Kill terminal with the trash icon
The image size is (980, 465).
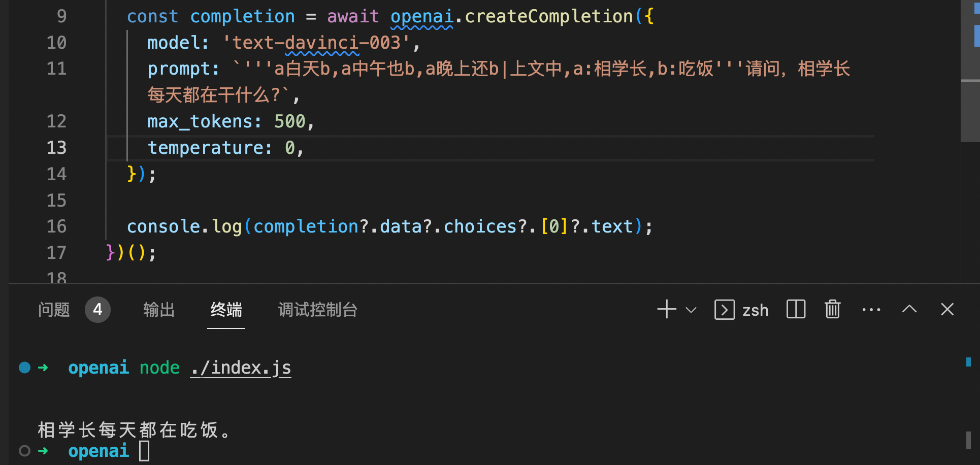[x=832, y=309]
